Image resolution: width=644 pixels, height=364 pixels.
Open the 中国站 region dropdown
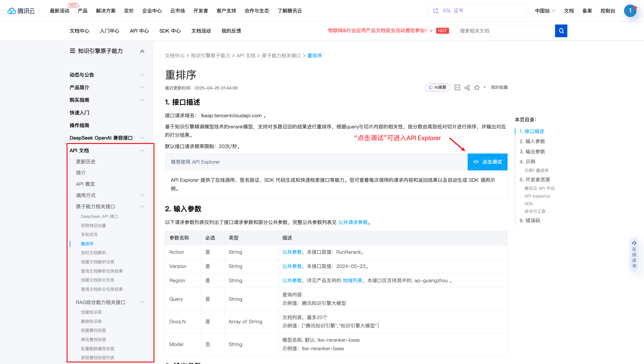(x=545, y=11)
